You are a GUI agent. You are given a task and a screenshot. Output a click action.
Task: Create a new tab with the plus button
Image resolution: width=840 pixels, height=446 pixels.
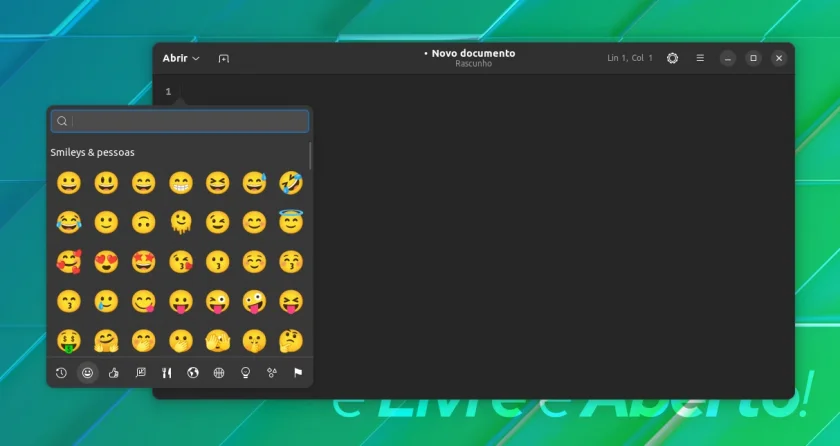pyautogui.click(x=224, y=58)
